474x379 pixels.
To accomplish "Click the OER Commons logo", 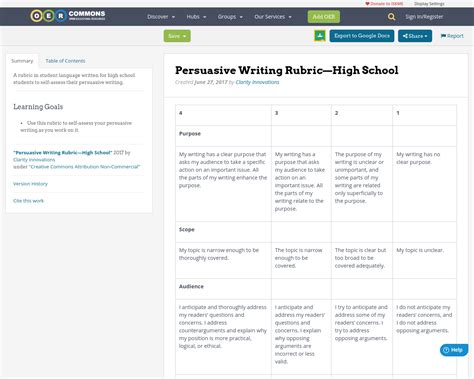I will 68,15.
